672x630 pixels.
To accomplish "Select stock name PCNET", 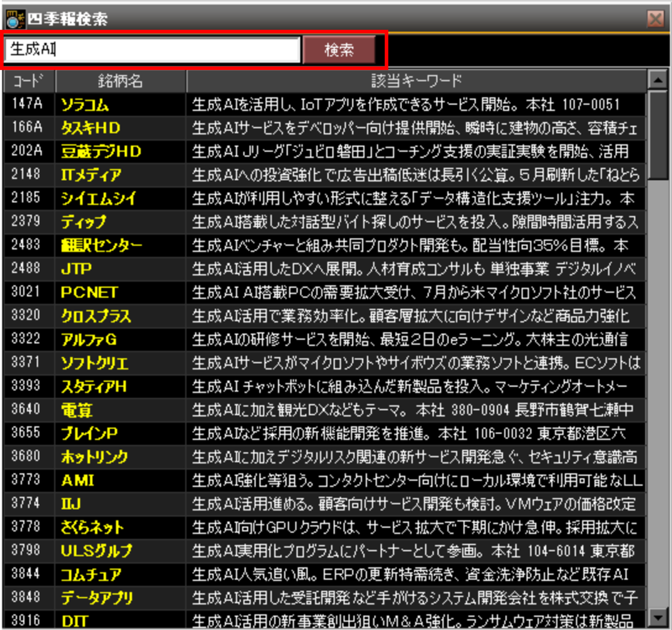I will pos(89,292).
